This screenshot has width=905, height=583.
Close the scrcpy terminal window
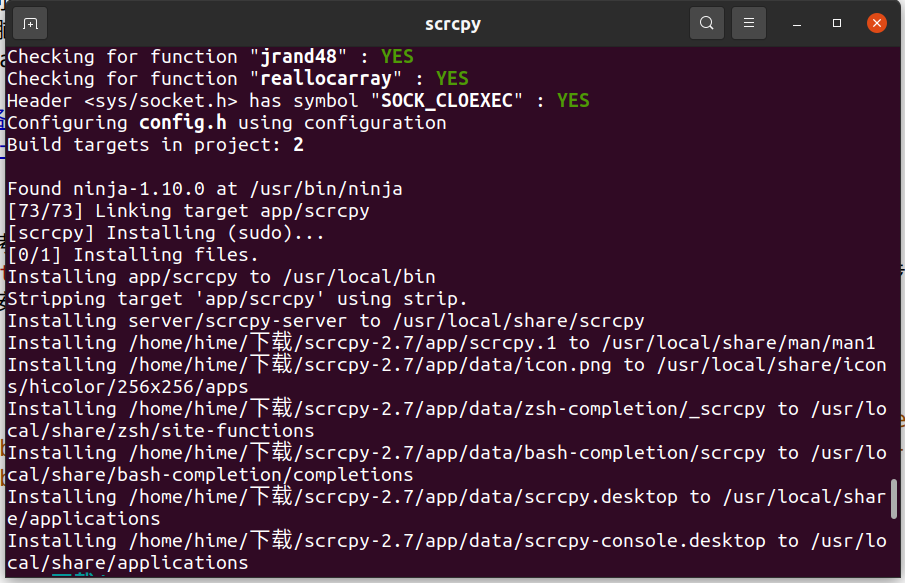(x=876, y=23)
